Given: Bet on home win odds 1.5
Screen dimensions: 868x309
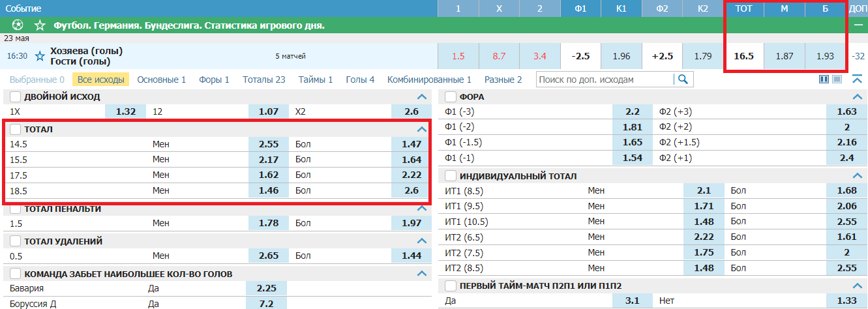Looking at the screenshot, I should pyautogui.click(x=458, y=56).
